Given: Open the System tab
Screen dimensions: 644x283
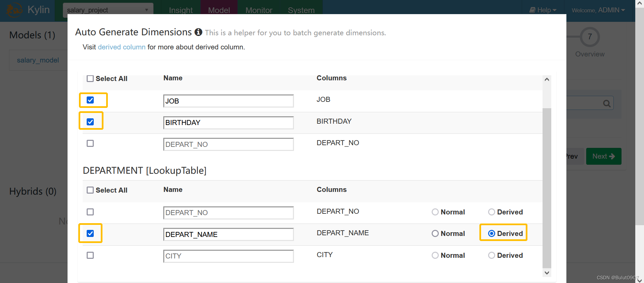Looking at the screenshot, I should click(301, 10).
